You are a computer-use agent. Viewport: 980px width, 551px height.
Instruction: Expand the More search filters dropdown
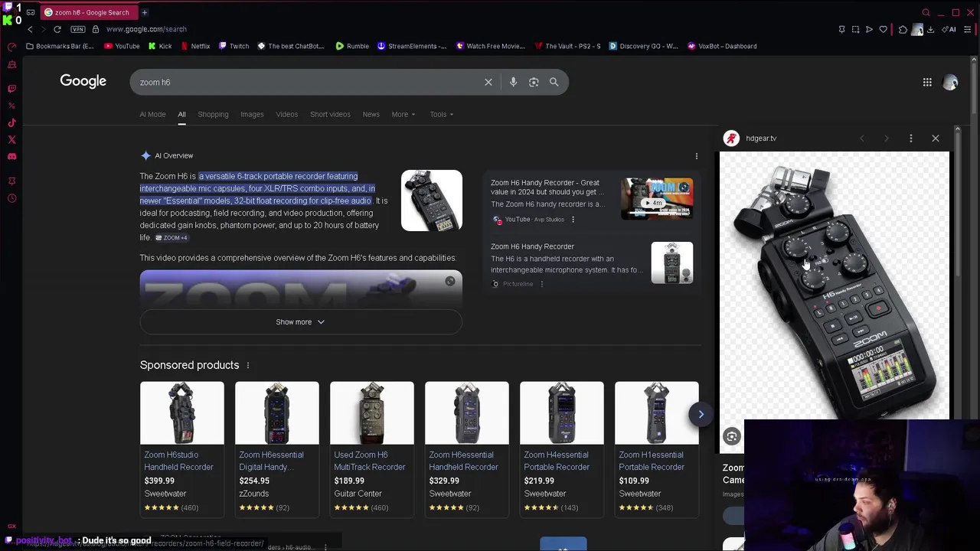[x=403, y=115]
